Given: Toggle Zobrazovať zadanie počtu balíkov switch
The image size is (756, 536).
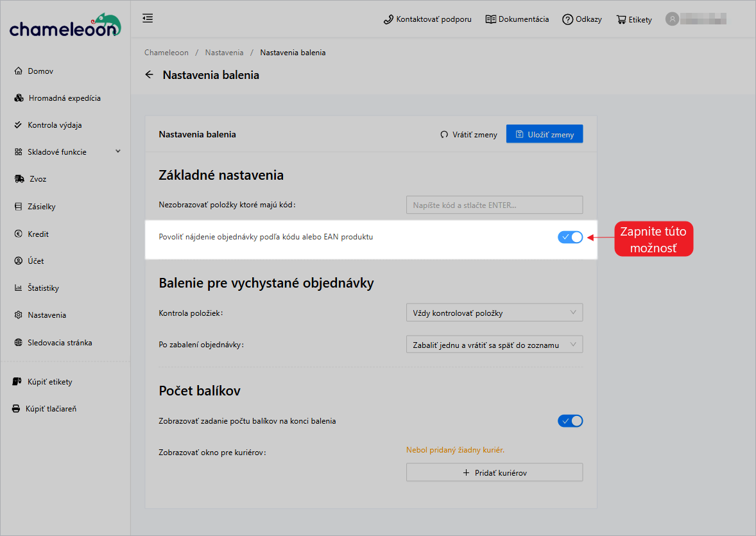Looking at the screenshot, I should tap(570, 420).
